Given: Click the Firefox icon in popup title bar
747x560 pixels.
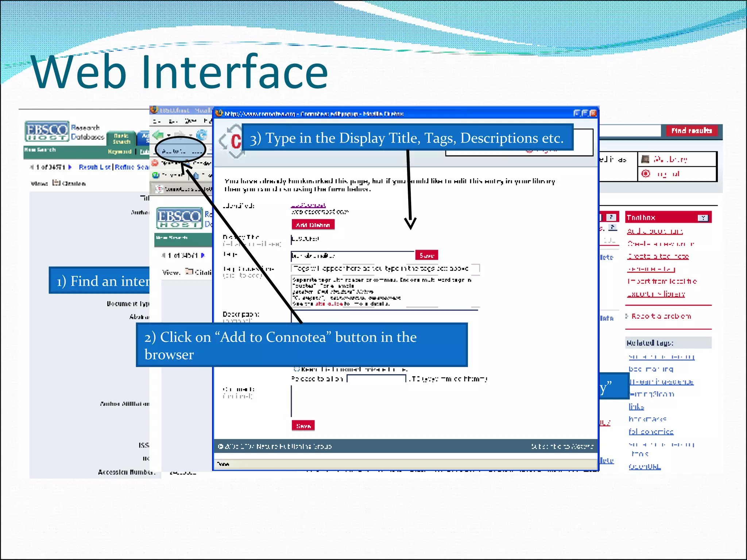Looking at the screenshot, I should point(219,113).
